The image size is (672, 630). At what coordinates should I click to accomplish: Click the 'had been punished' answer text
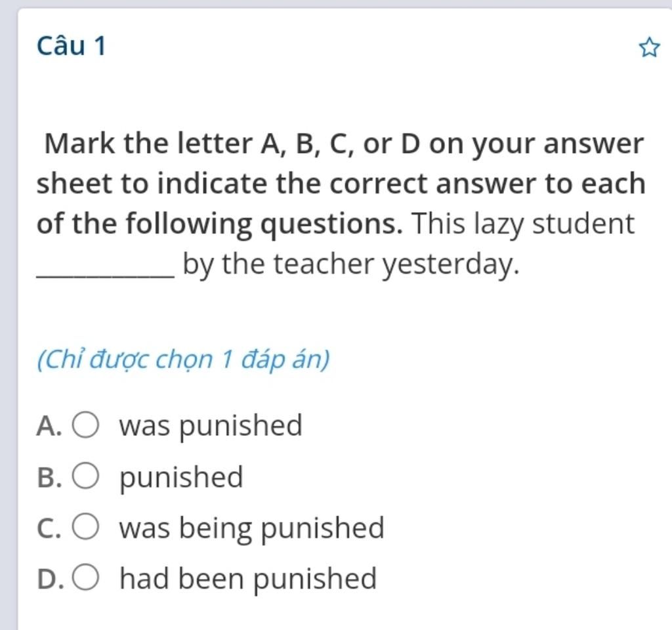(x=247, y=579)
